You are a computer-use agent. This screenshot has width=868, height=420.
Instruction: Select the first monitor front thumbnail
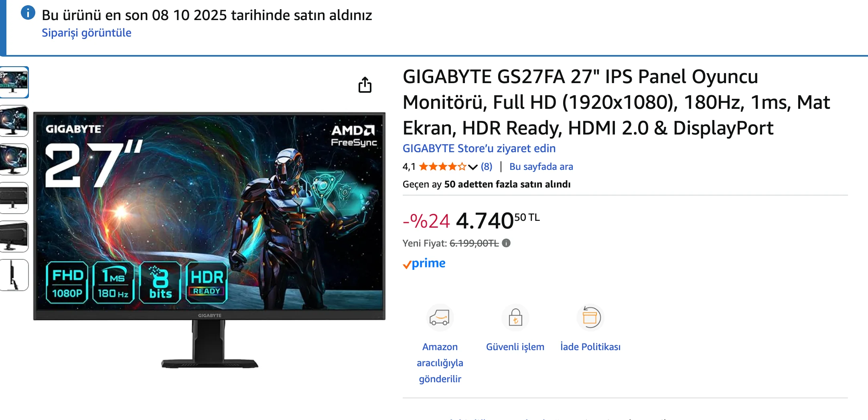tap(14, 82)
